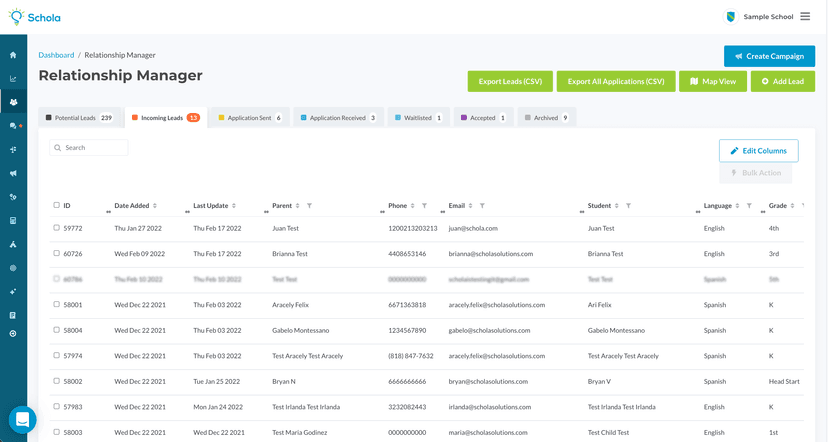Click phone number (818) 847-7632
828x442 pixels.
[x=411, y=356]
